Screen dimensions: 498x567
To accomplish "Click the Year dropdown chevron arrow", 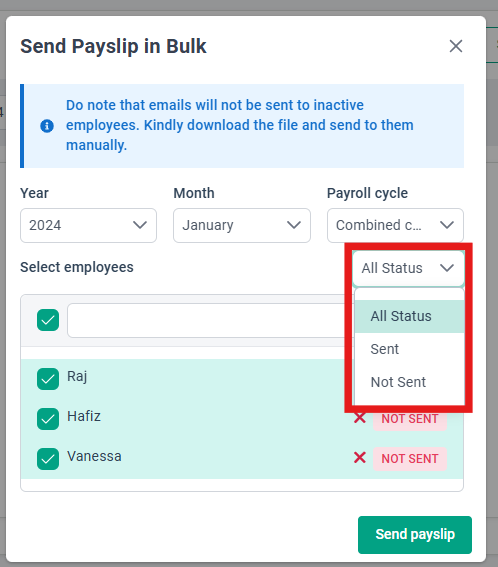I will pyautogui.click(x=140, y=225).
